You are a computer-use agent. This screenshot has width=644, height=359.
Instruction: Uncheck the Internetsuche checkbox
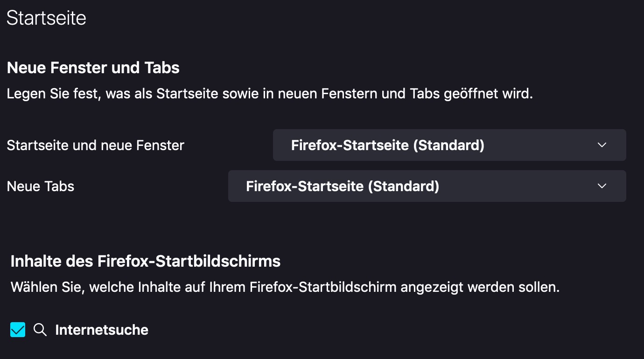pos(18,330)
